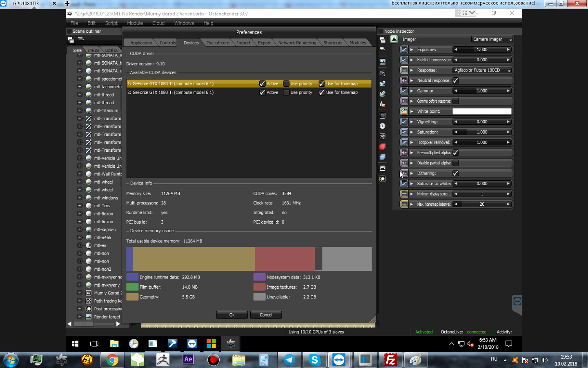Screen dimensions: 588x368
Task: Click the clock icon in Node inspector toolbar
Action: point(382,126)
